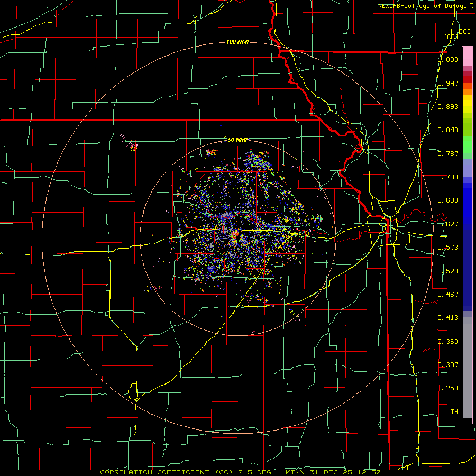Viewport: 476px width, 476px height.
Task: Click the 0.680 legend value
Action: tap(448, 200)
